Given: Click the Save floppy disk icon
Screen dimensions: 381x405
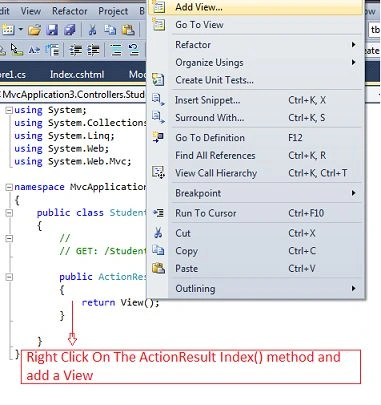Looking at the screenshot, I should click(x=52, y=30).
